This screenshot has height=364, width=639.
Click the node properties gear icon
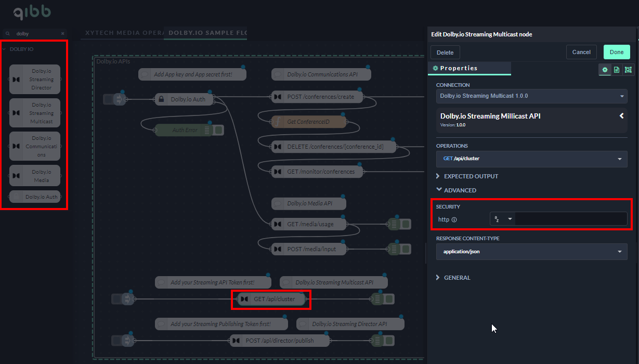pos(605,69)
